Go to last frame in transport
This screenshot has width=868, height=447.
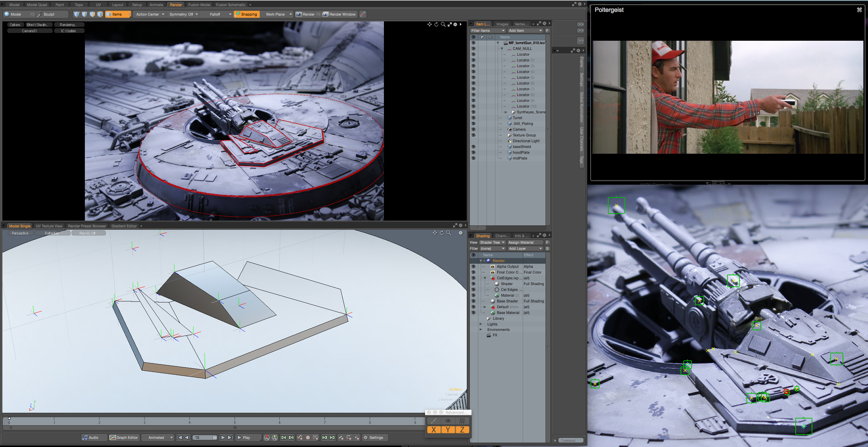click(x=230, y=437)
